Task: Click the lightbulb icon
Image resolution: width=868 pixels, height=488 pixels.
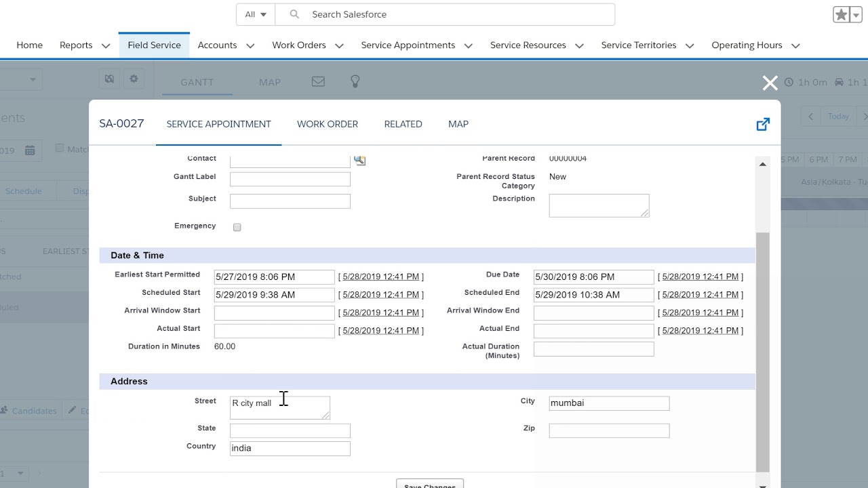Action: [x=355, y=81]
